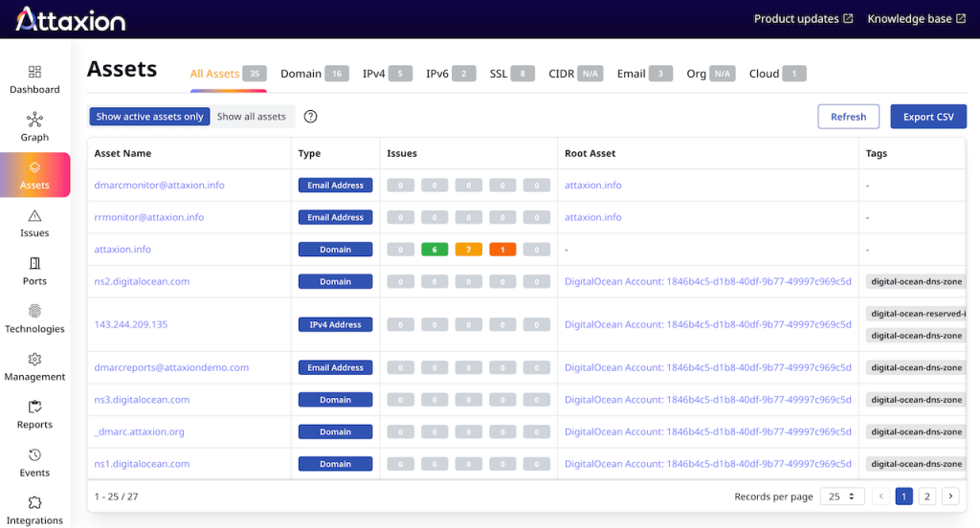Open the Reports sidebar icon

(34, 407)
